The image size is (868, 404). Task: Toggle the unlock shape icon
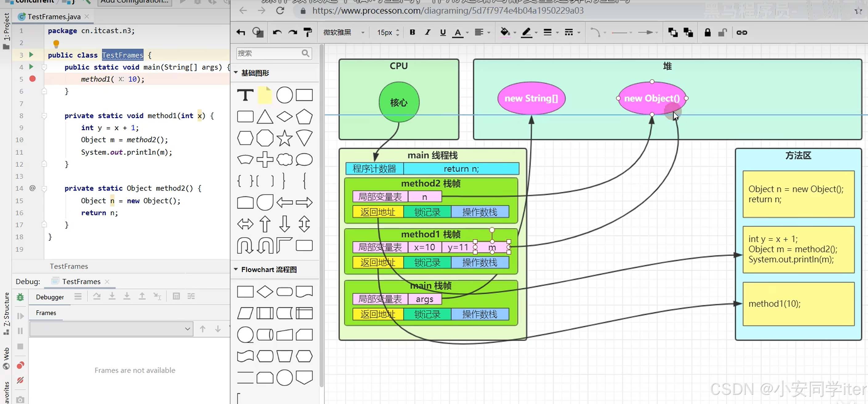(x=722, y=32)
